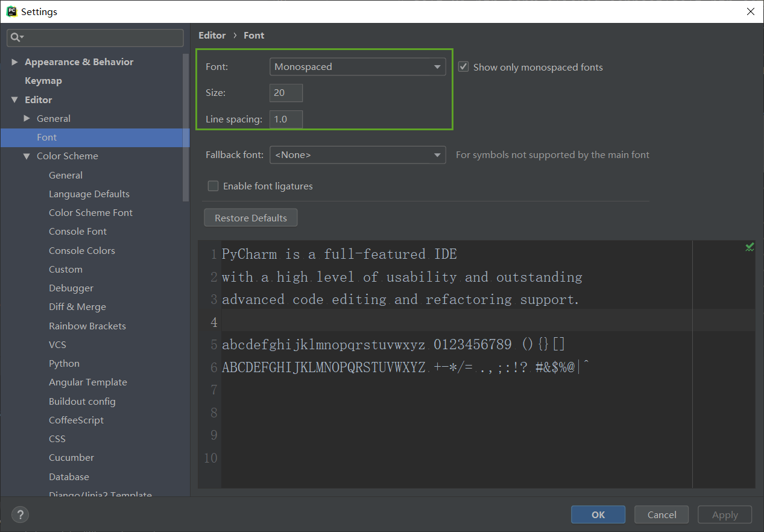Click the Apply button
This screenshot has width=764, height=532.
click(x=725, y=515)
